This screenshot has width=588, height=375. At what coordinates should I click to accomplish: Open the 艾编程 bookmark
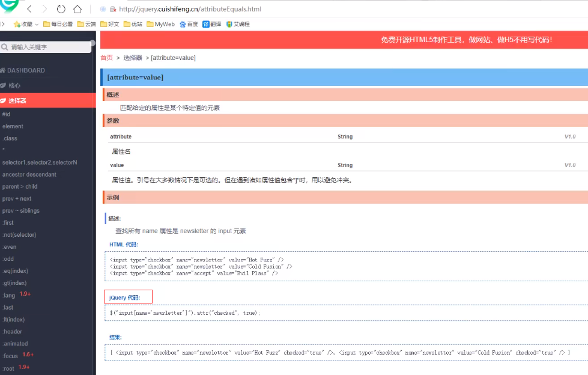[238, 24]
